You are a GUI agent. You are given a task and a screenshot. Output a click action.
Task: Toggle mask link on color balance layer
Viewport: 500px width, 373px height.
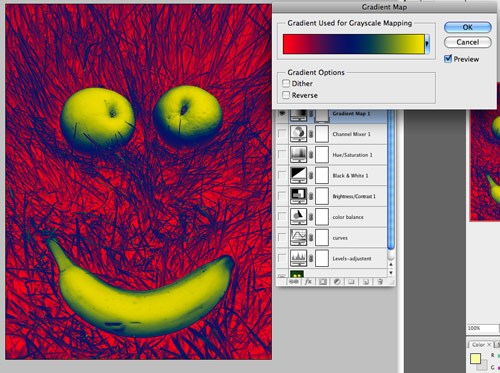point(311,217)
